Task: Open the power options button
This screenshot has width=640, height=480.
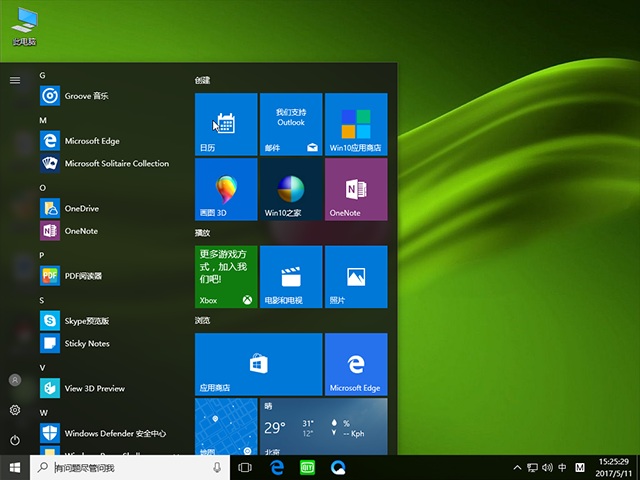Action: tap(15, 440)
